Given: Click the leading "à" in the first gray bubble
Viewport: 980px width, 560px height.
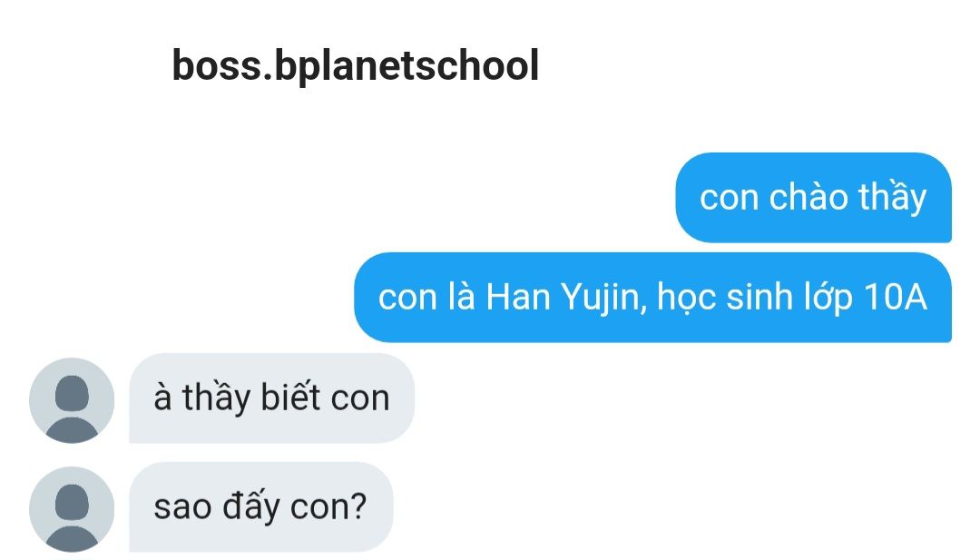Looking at the screenshot, I should pyautogui.click(x=162, y=397).
